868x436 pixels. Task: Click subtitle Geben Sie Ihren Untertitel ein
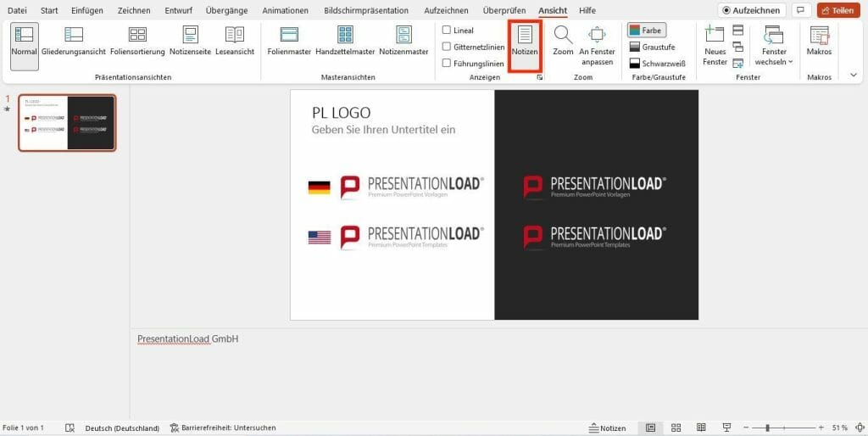pos(384,130)
